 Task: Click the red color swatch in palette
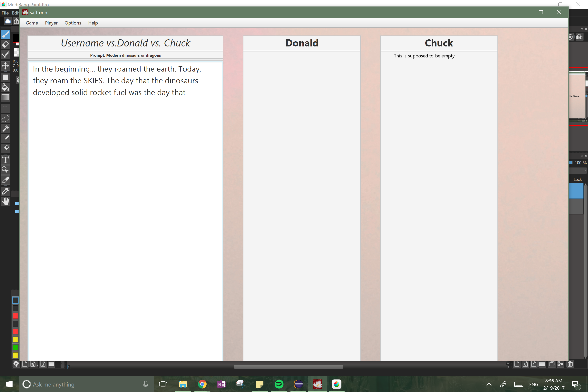[x=15, y=316]
